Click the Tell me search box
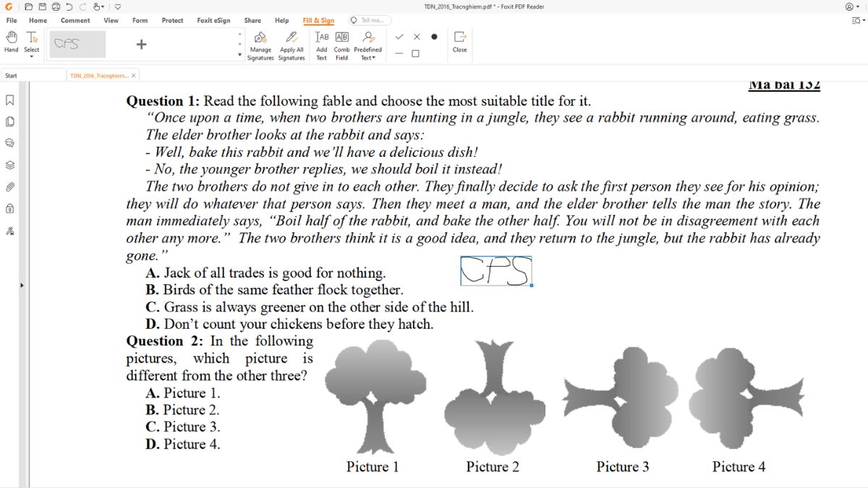This screenshot has width=868, height=488. (370, 20)
